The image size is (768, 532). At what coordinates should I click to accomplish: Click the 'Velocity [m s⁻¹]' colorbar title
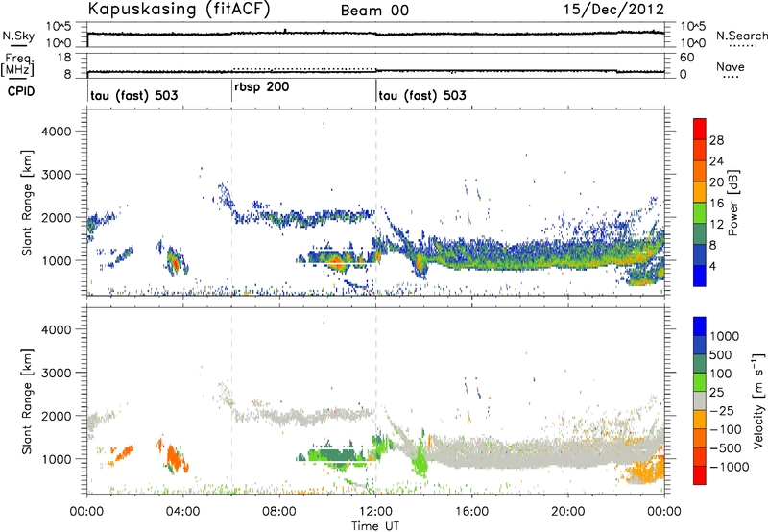[x=758, y=400]
